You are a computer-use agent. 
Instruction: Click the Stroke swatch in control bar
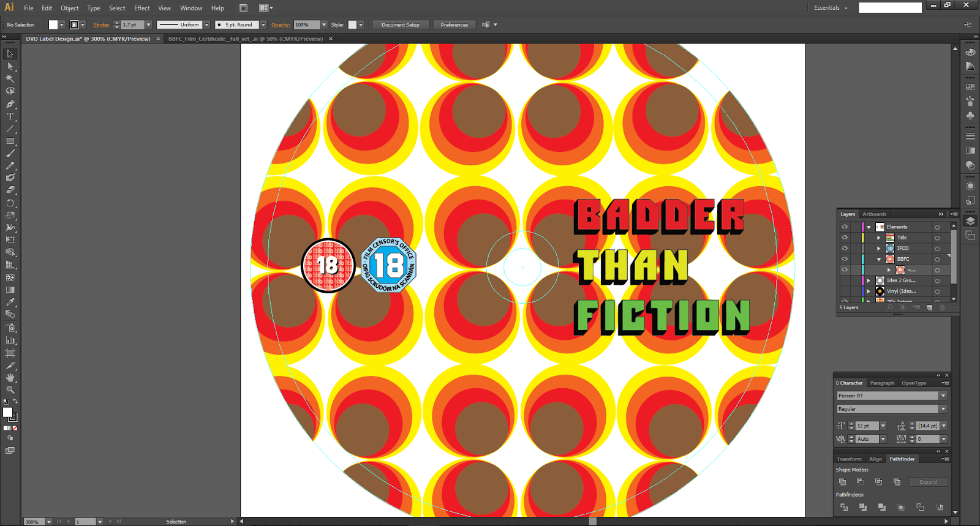[74, 25]
